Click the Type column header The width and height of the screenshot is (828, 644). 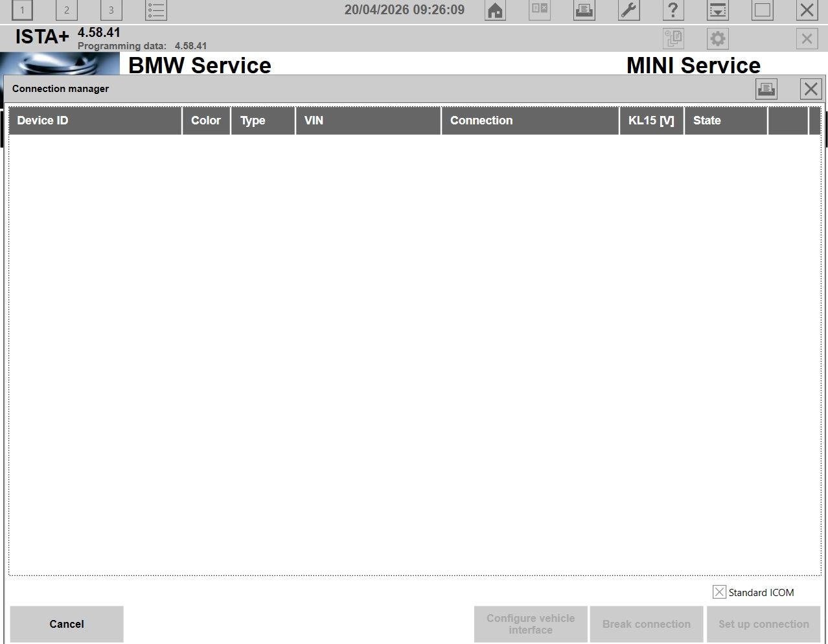click(x=263, y=121)
